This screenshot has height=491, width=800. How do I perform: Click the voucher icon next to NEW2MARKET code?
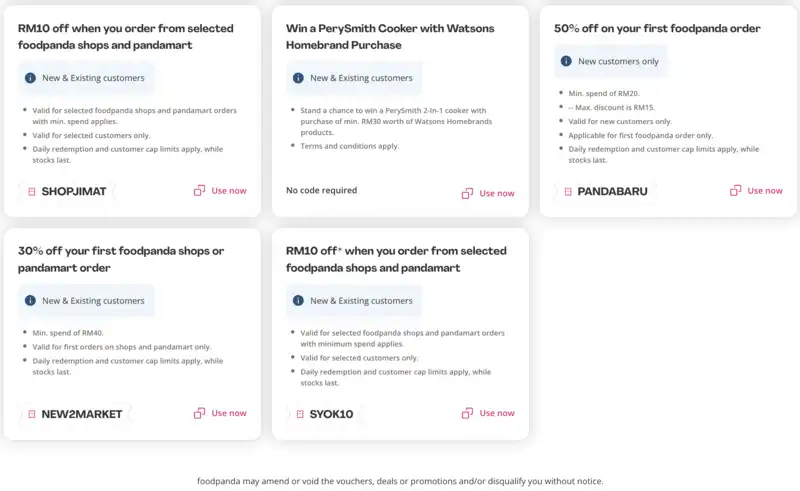point(31,414)
